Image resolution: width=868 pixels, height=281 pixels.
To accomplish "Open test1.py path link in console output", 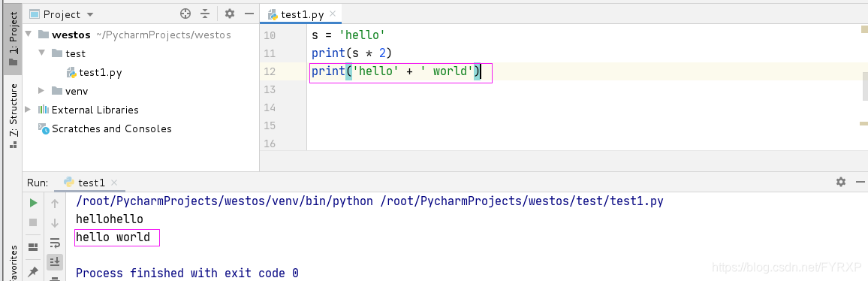I will (x=522, y=201).
